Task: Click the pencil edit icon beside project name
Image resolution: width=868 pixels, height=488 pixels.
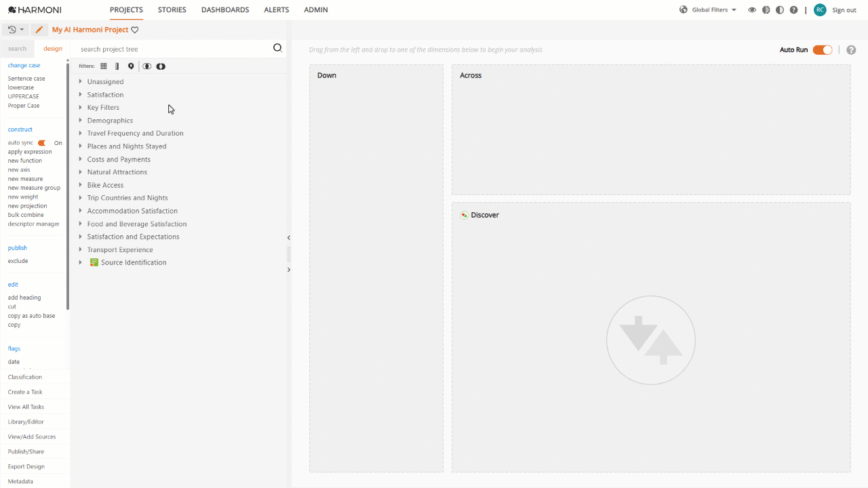Action: click(39, 30)
